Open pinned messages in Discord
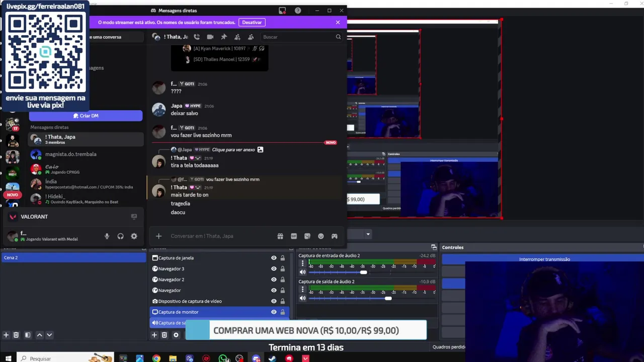Screen dimensions: 644x362 [224, 37]
